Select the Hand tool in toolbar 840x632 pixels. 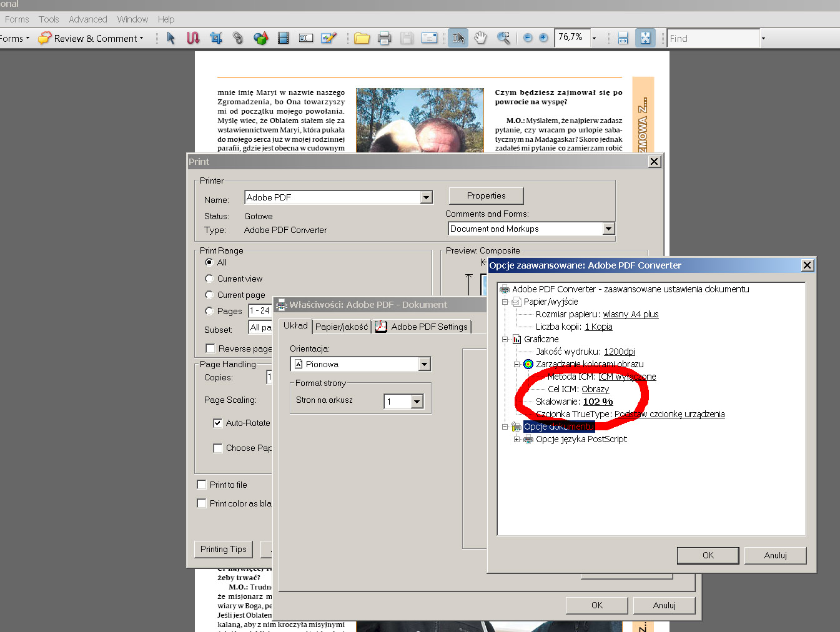pos(480,38)
